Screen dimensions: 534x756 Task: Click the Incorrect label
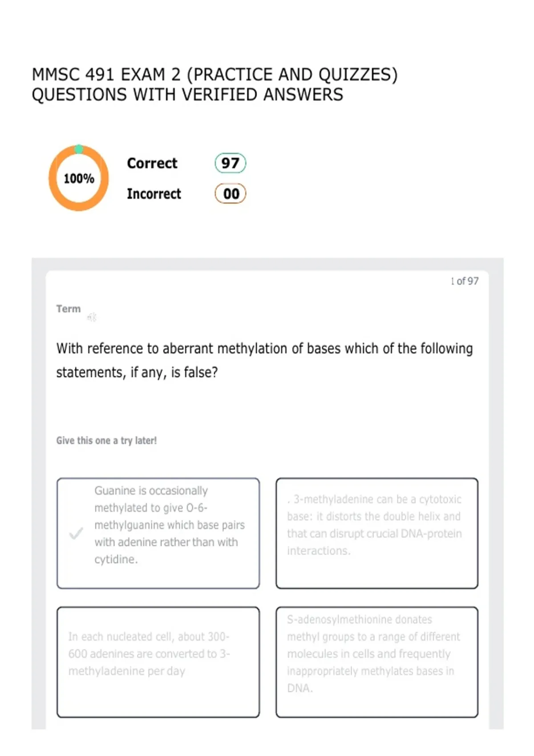point(154,194)
